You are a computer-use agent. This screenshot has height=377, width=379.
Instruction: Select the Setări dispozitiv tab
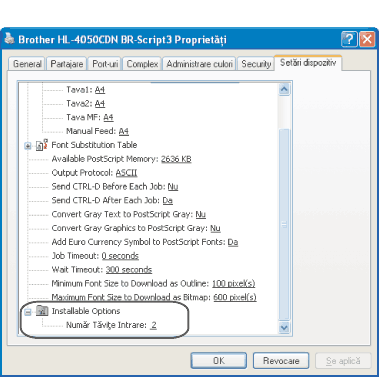(x=308, y=63)
